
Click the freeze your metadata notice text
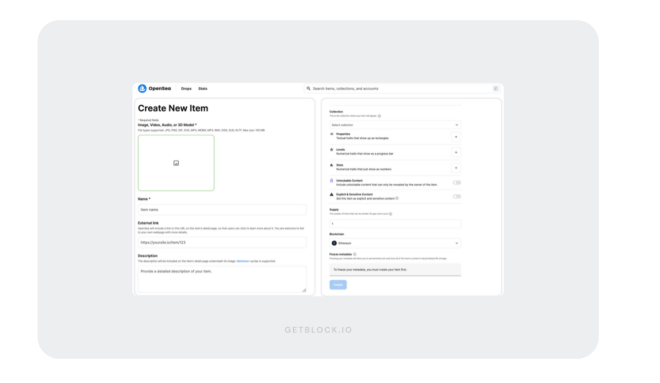[370, 269]
